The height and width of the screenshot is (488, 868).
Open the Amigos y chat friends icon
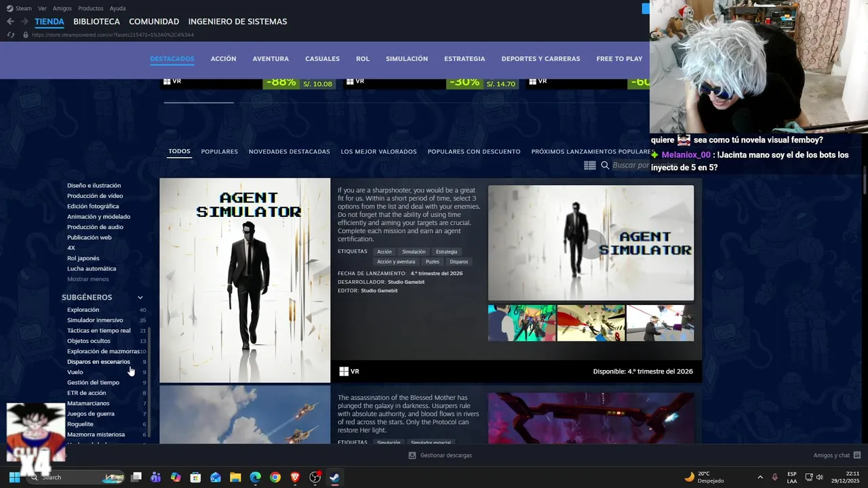tap(857, 455)
